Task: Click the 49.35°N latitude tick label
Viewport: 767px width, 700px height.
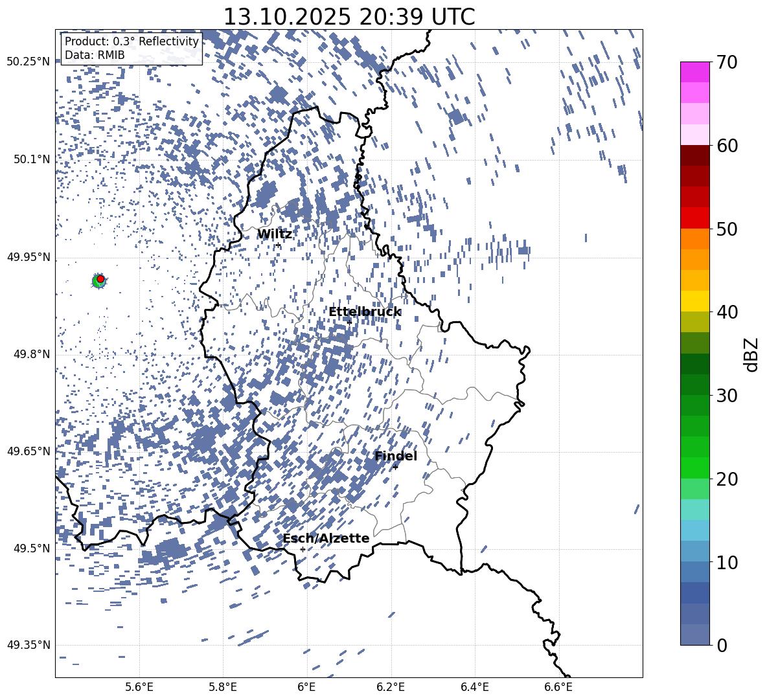Action: [x=29, y=645]
